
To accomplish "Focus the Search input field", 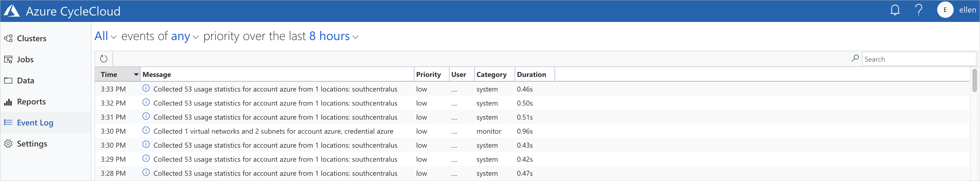I will coord(918,59).
